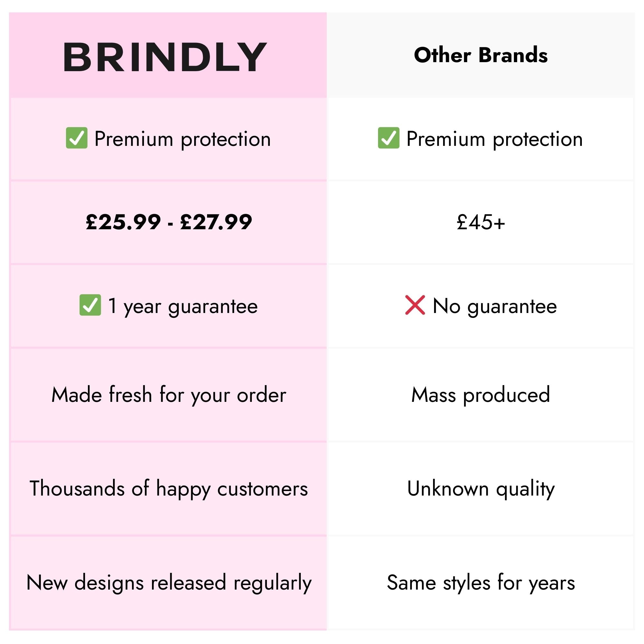
Task: Click Premium protection text in Brindly column
Action: [x=182, y=139]
